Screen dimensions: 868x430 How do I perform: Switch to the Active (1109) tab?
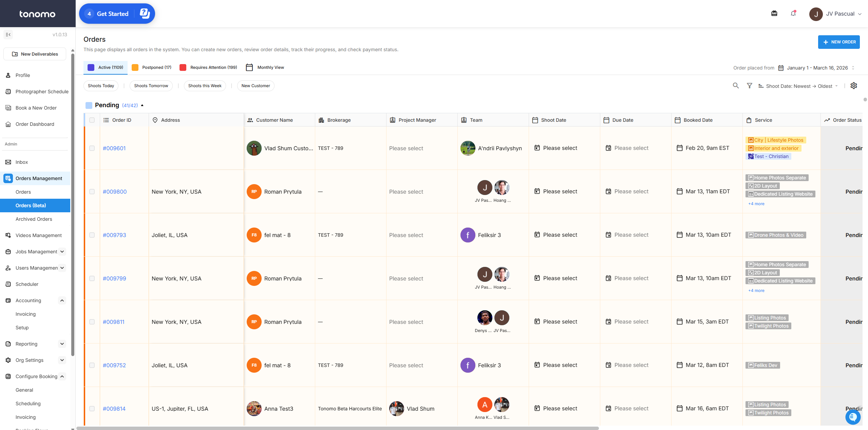tap(106, 67)
